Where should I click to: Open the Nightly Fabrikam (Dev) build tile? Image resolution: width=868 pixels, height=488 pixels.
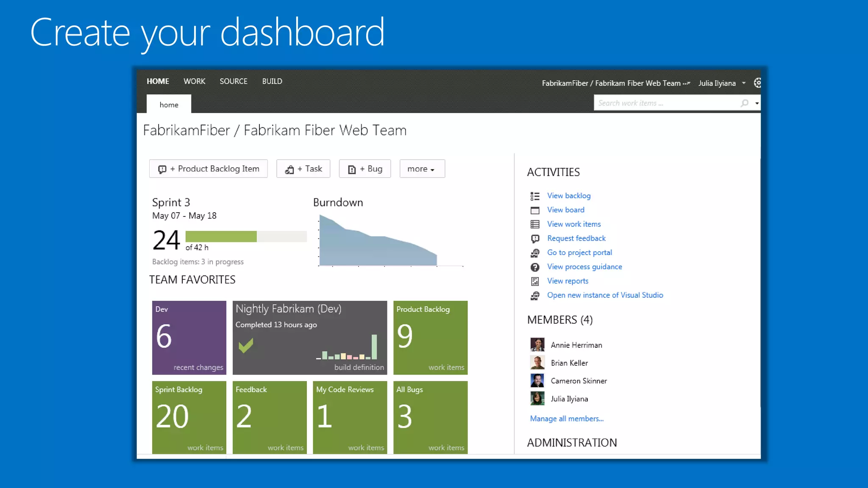309,338
